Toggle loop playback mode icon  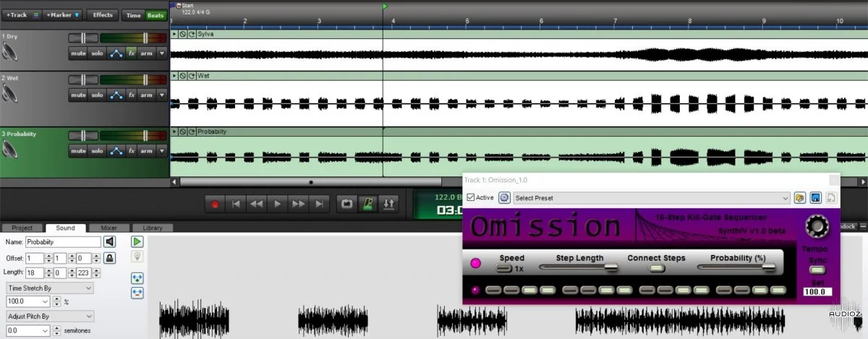point(346,205)
